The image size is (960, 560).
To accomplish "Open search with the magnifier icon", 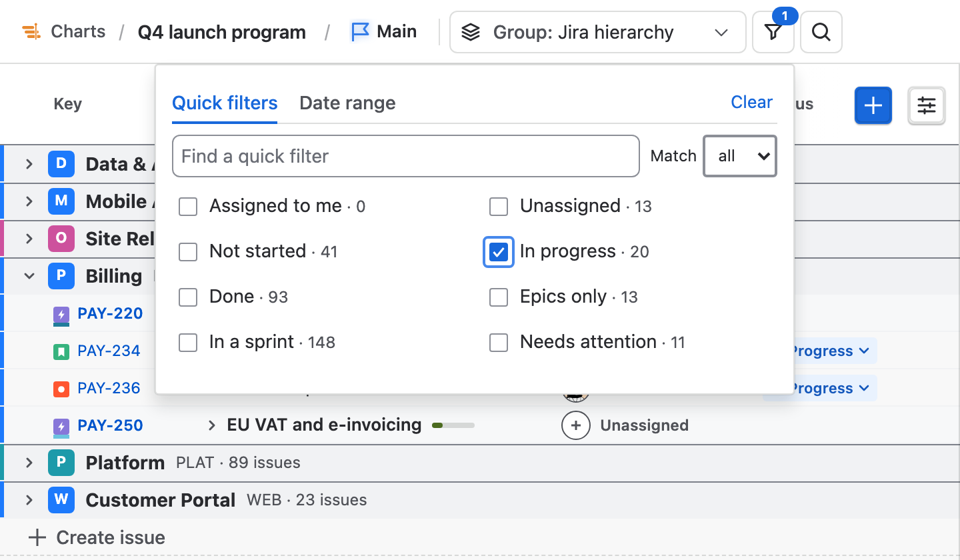I will pyautogui.click(x=821, y=32).
